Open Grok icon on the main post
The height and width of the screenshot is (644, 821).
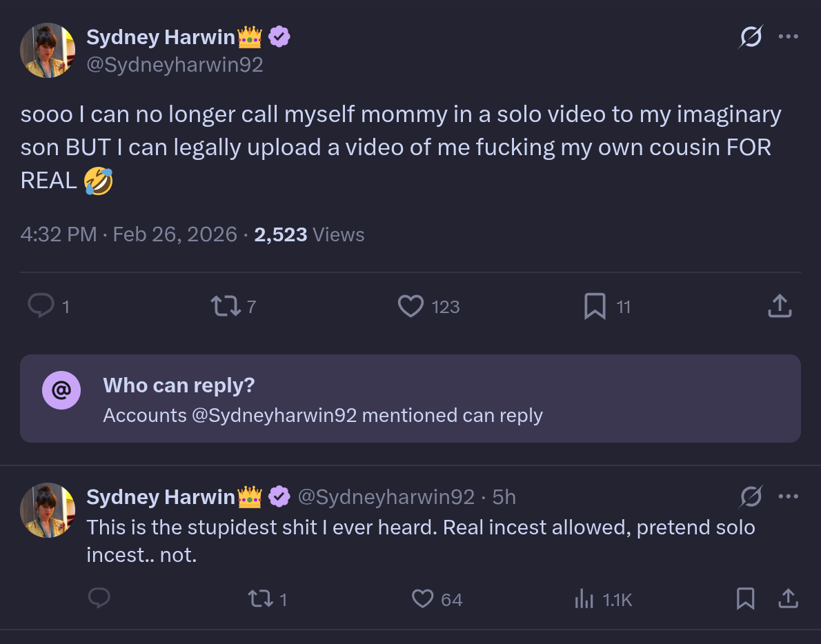tap(750, 37)
